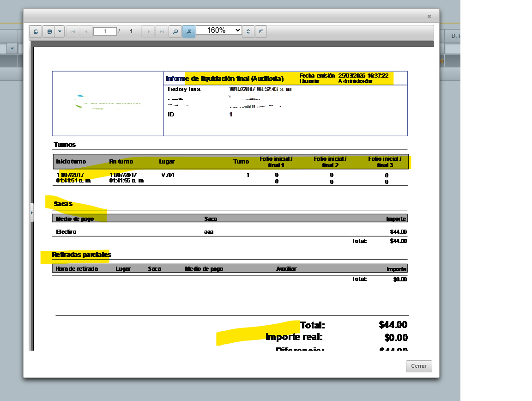Open the grid filter dropdown behind dialog
532x401 pixels.
12,49
